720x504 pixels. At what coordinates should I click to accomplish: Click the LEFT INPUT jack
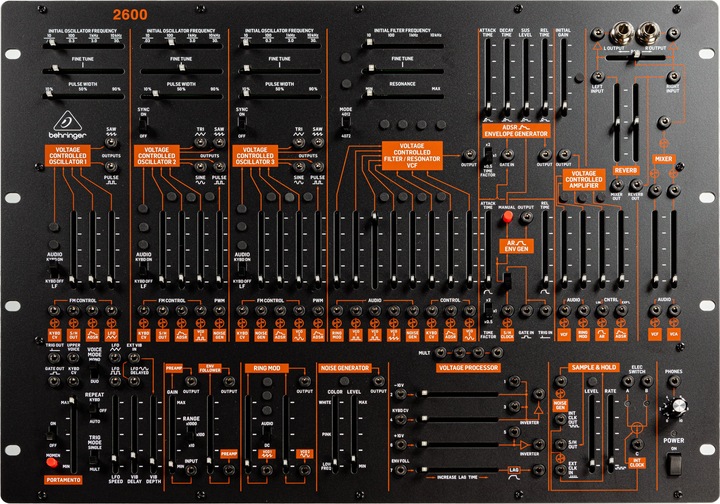coord(597,77)
